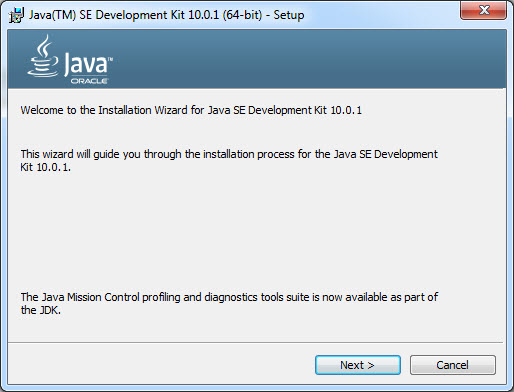This screenshot has width=514, height=392.
Task: Click the Java wordmark in the banner
Action: pyautogui.click(x=86, y=64)
